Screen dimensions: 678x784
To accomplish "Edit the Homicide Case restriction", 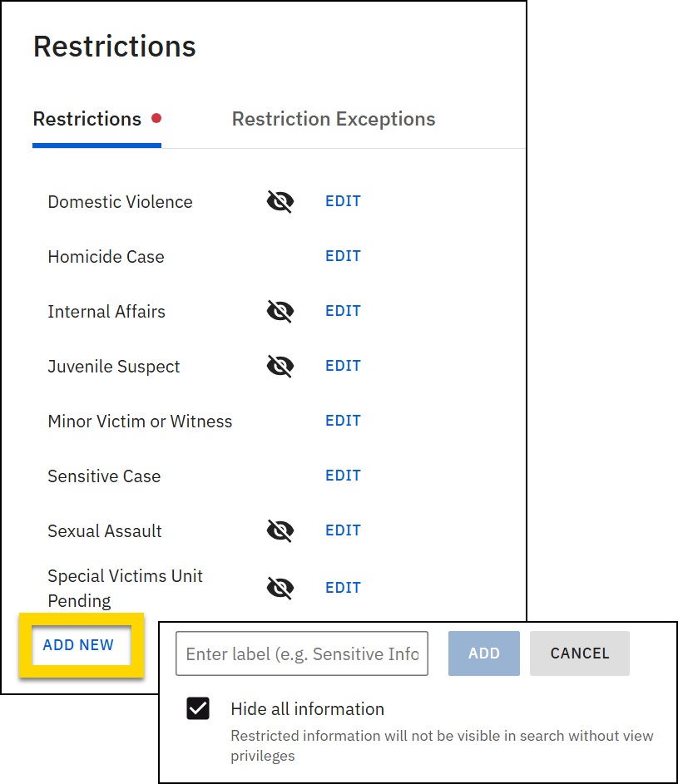I will [343, 256].
